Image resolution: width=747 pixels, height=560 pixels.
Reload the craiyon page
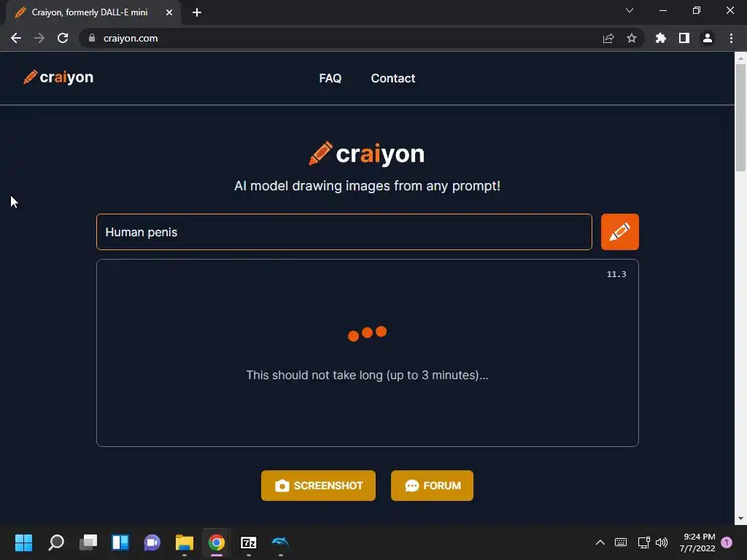coord(63,38)
